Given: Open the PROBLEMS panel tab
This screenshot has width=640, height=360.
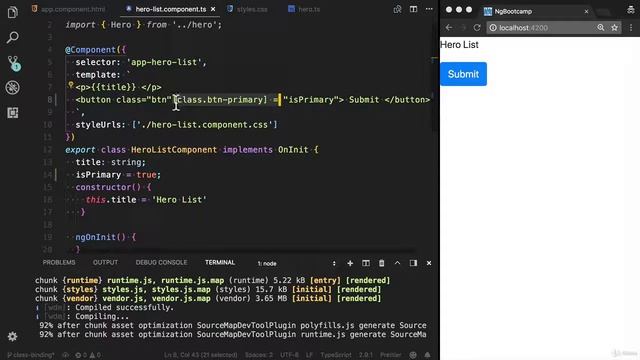Looking at the screenshot, I should (x=59, y=262).
